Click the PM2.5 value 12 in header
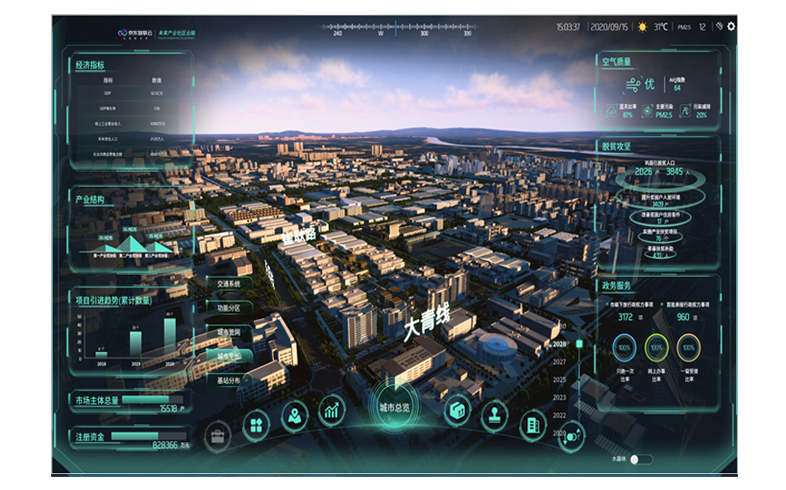The width and height of the screenshot is (786, 490). [702, 27]
